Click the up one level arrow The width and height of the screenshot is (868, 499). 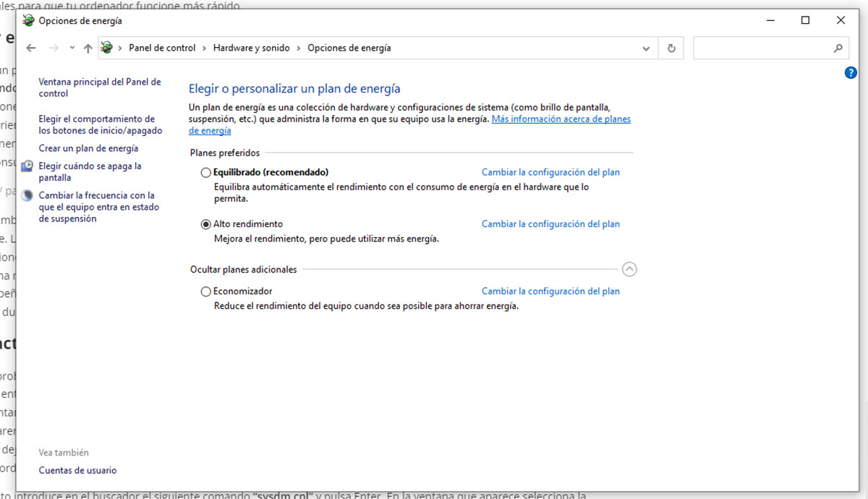(88, 48)
